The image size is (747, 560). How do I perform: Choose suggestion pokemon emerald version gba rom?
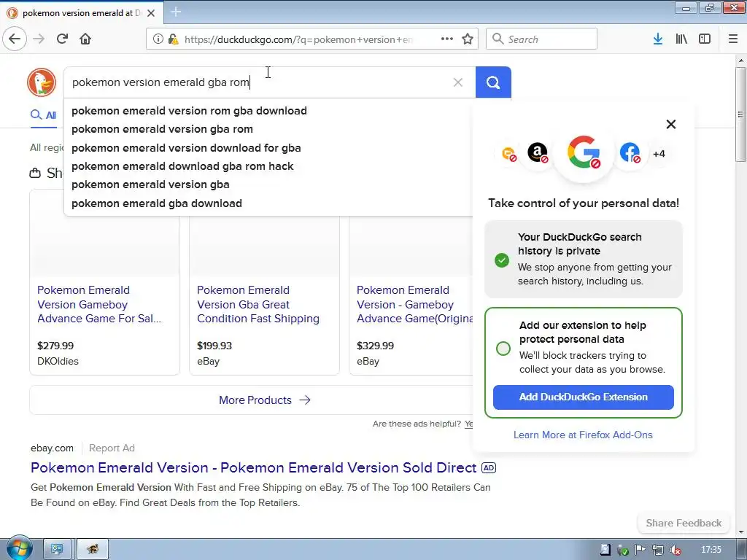tap(162, 129)
